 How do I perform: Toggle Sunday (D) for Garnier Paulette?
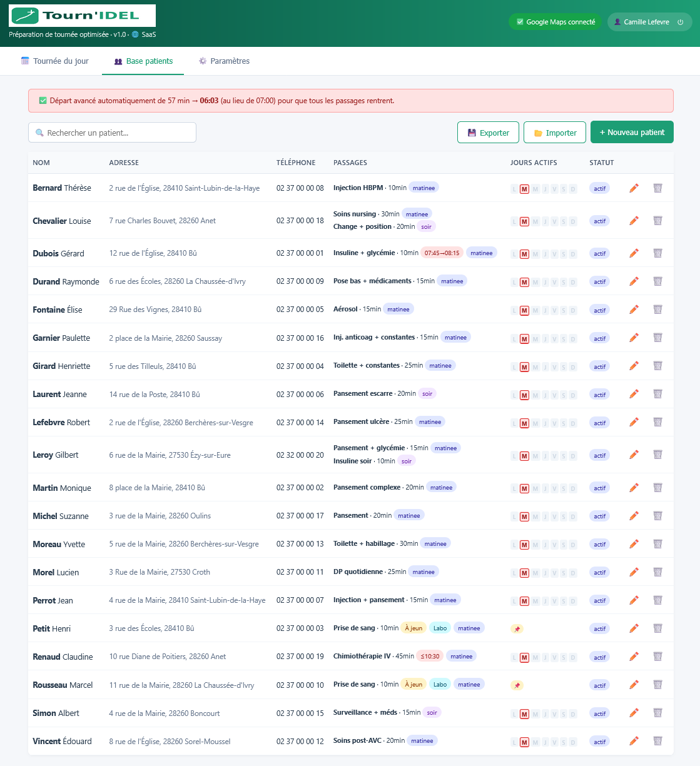coord(573,338)
